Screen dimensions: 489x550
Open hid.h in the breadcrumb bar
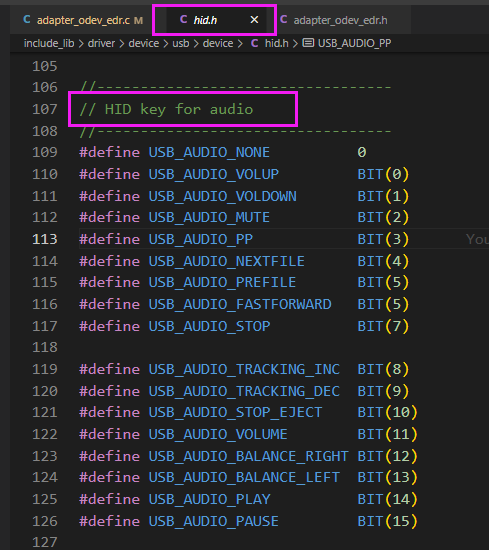(276, 43)
